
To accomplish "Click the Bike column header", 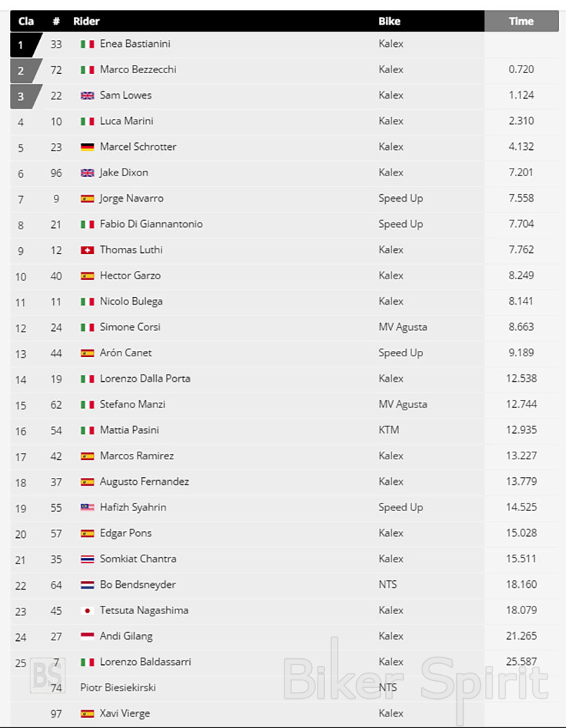I will (389, 21).
